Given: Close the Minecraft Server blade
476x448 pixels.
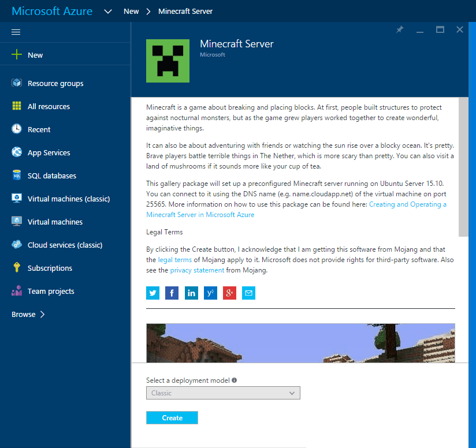Looking at the screenshot, I should tap(460, 29).
